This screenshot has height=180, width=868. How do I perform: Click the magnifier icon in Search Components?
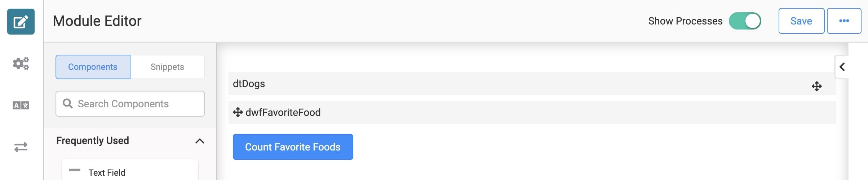[67, 104]
